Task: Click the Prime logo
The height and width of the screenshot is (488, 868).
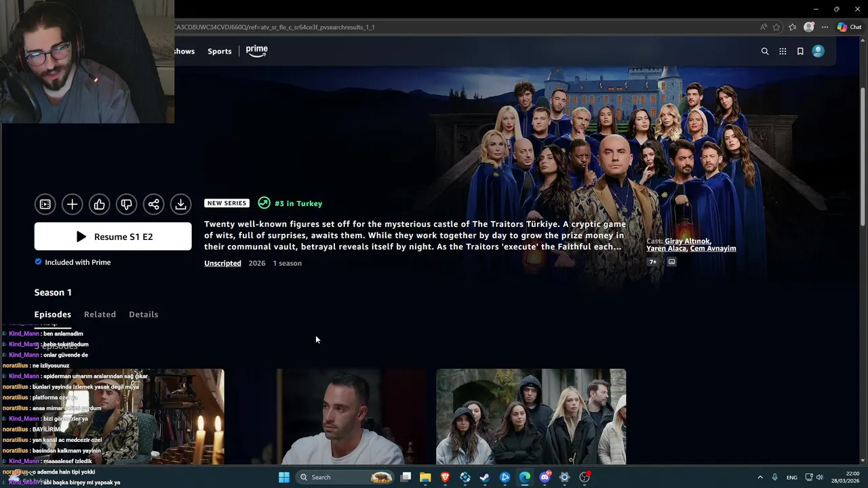Action: (257, 51)
